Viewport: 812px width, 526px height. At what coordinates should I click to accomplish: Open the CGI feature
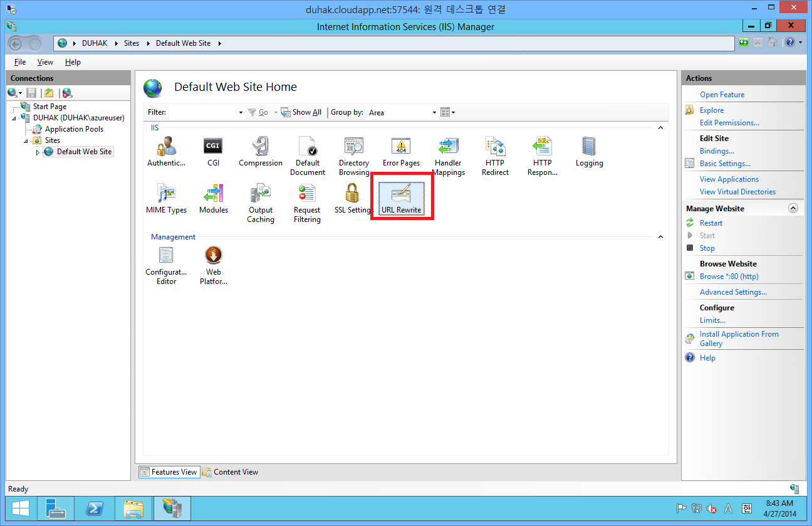pos(213,152)
